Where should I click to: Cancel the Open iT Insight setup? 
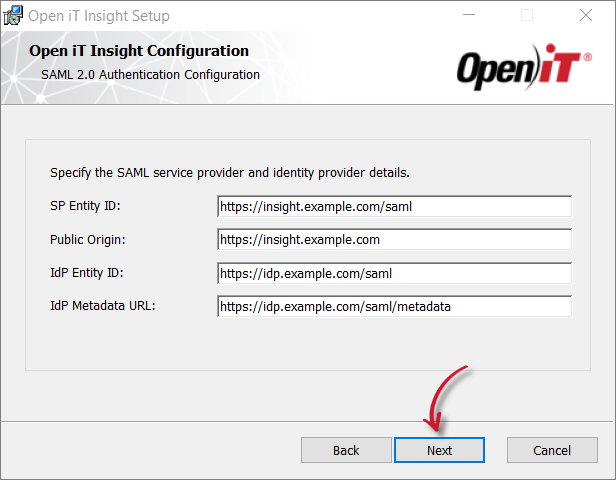point(552,450)
